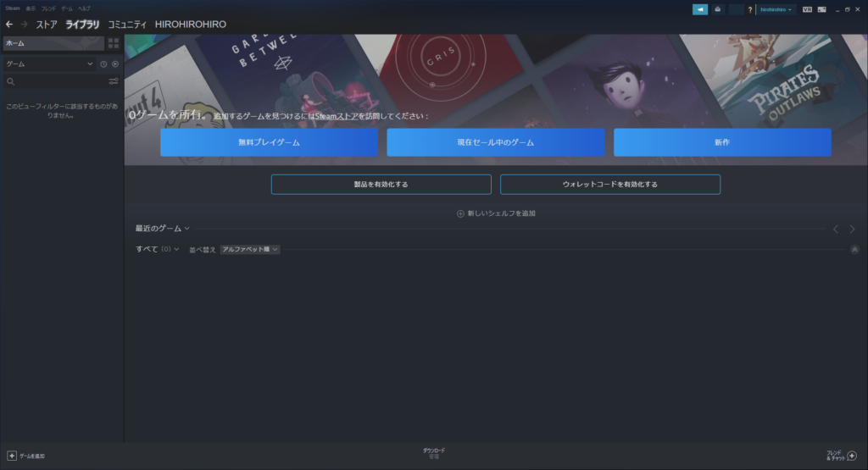Focus the library search field
The height and width of the screenshot is (470, 868).
(61, 81)
